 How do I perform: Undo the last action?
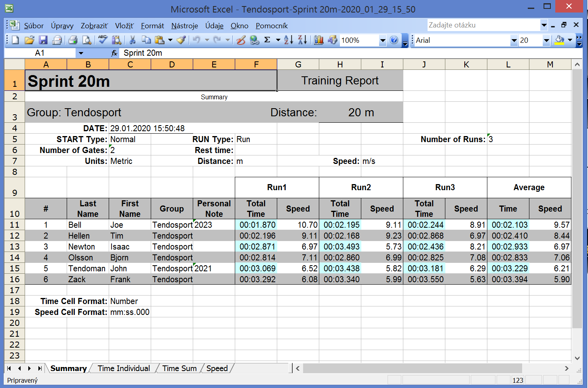point(197,40)
